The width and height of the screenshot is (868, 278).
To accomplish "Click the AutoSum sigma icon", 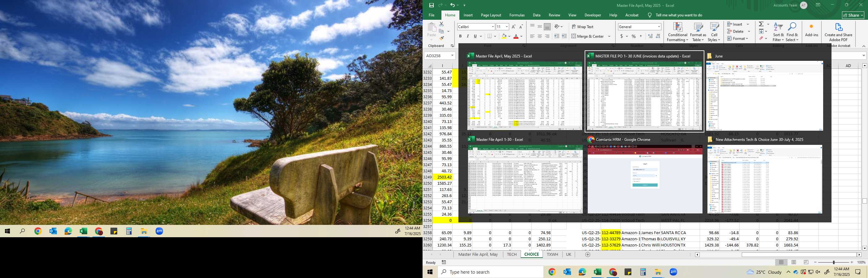I will click(761, 24).
